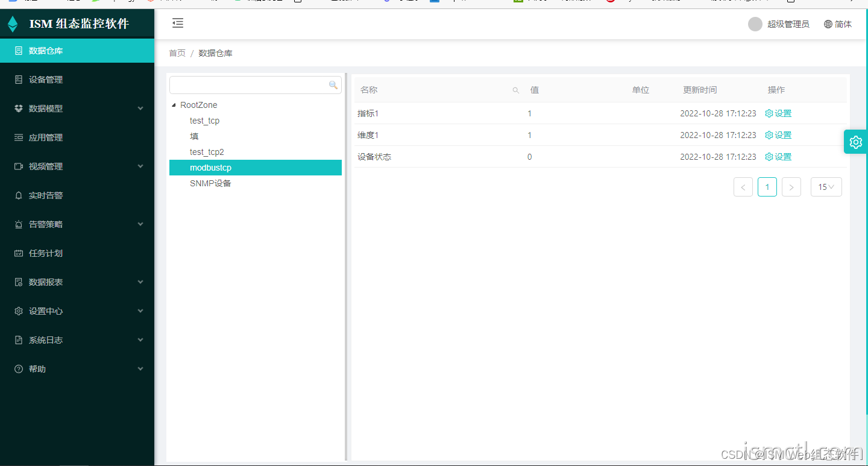
Task: Select RootZone tree label
Action: (x=199, y=105)
